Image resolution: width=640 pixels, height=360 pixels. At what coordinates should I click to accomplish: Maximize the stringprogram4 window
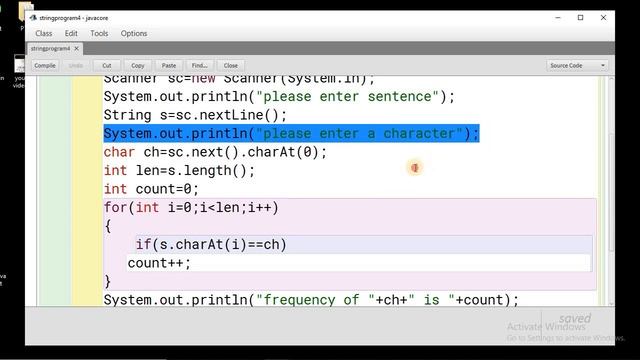580,18
